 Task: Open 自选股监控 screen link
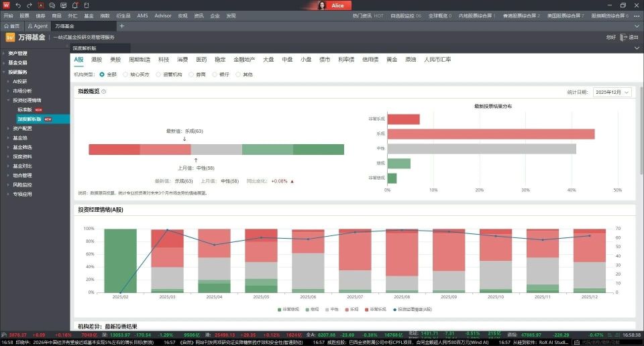(x=406, y=15)
